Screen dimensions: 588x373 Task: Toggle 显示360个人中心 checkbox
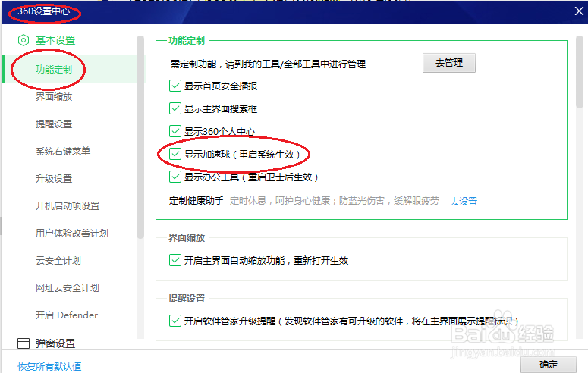[x=175, y=131]
